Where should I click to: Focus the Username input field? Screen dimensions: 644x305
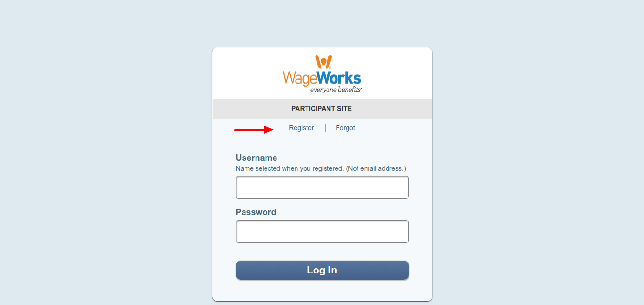click(322, 187)
